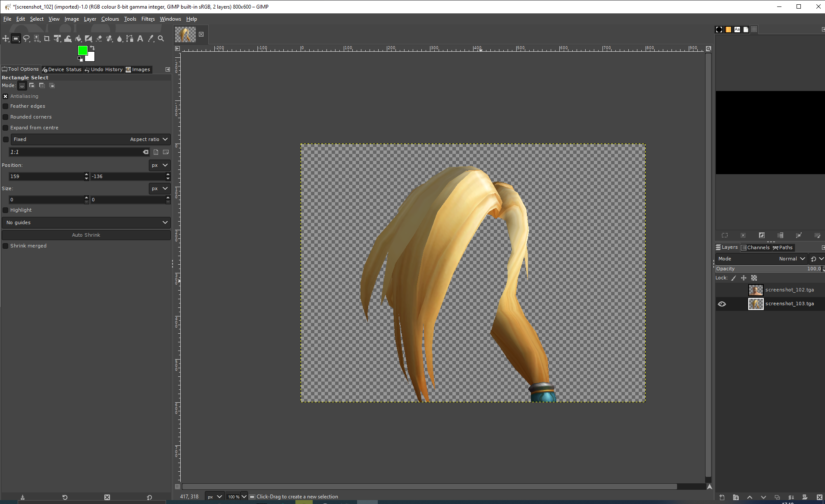Select the Free Select lasso tool
Screen dimensions: 825x504
26,39
